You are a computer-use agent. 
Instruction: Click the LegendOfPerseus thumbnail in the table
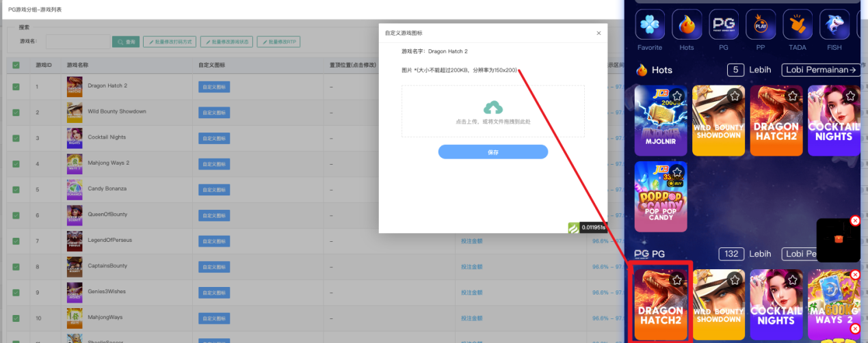pyautogui.click(x=75, y=241)
